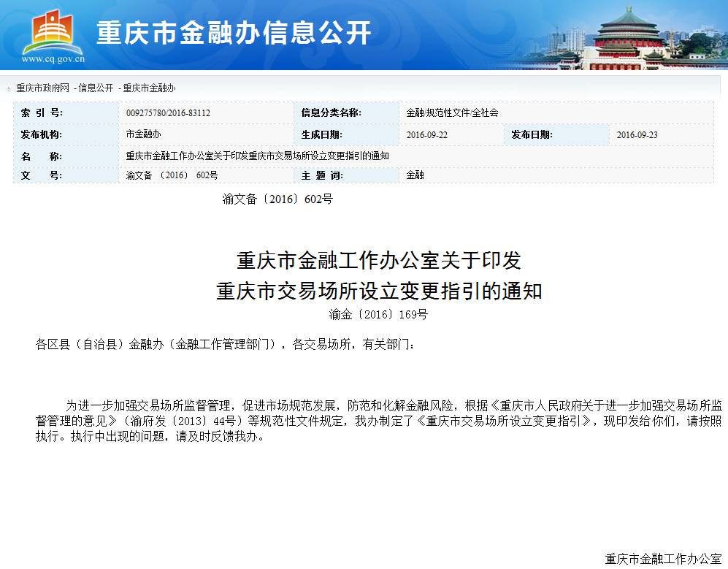Click the 主题词 label
The width and height of the screenshot is (728, 569).
point(322,175)
